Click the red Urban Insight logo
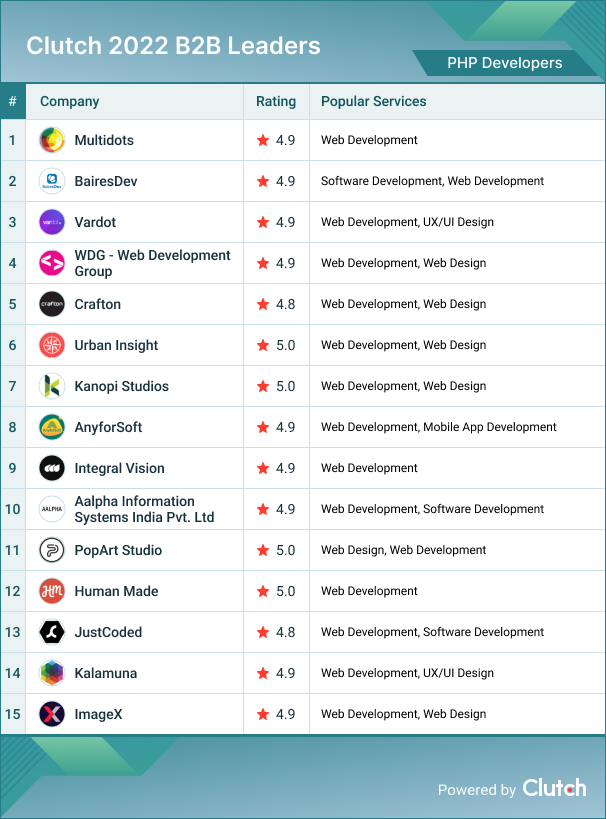 pyautogui.click(x=52, y=345)
